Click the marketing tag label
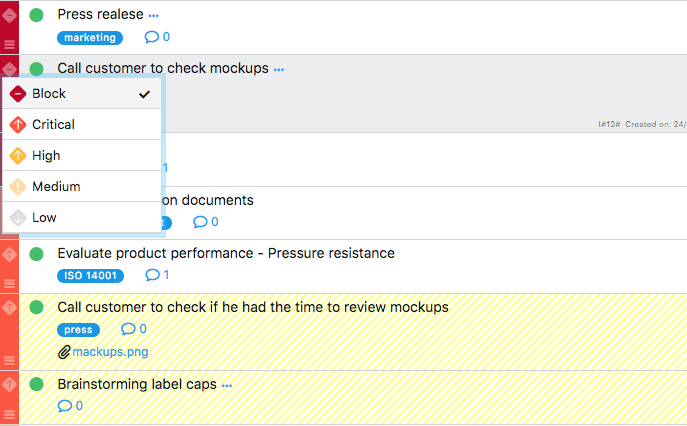The image size is (687, 426). 90,38
